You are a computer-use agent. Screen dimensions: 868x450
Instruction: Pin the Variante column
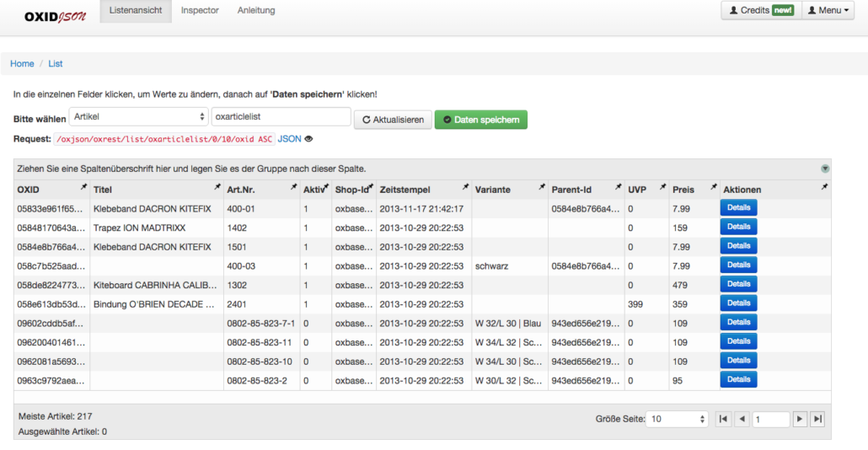(542, 187)
